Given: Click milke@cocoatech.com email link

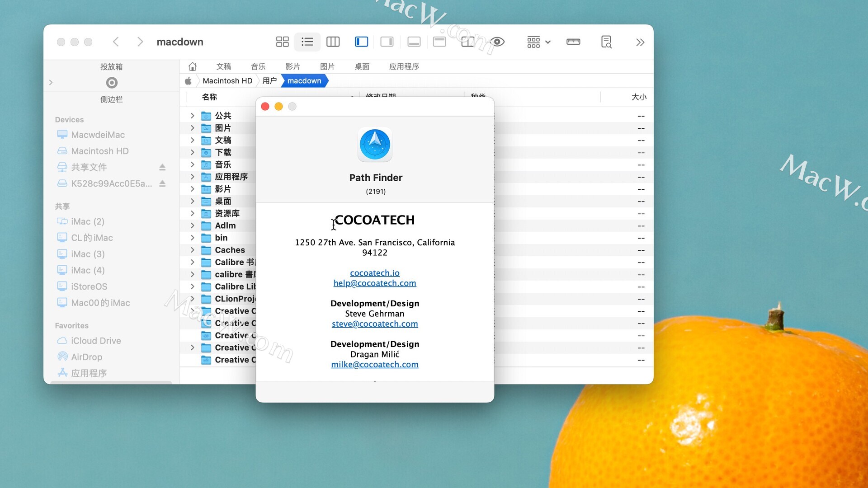Looking at the screenshot, I should [x=375, y=365].
